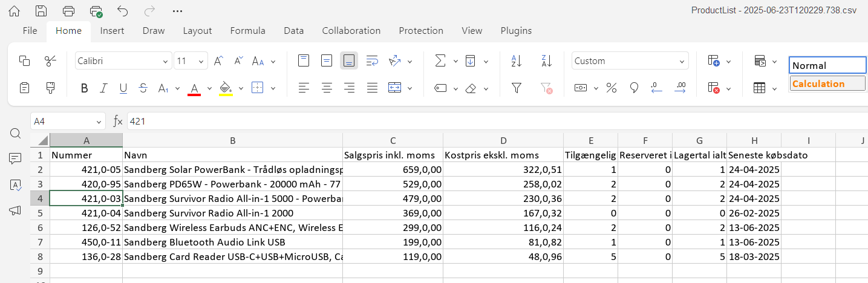Switch to the Collaboration tab
The image size is (868, 283).
click(351, 31)
